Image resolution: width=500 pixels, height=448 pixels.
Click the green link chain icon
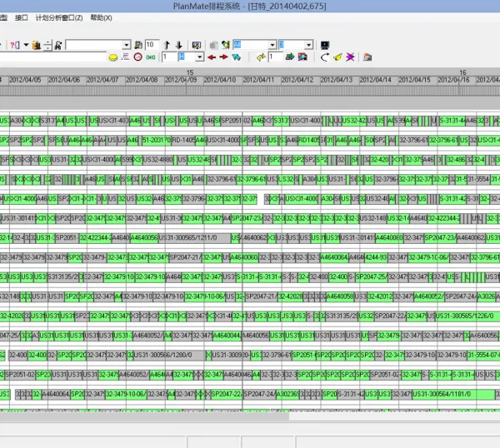(x=151, y=57)
